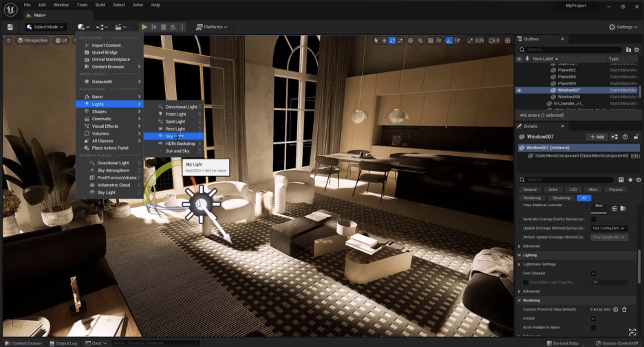
Task: Click the eject from pawn button
Action: click(173, 27)
